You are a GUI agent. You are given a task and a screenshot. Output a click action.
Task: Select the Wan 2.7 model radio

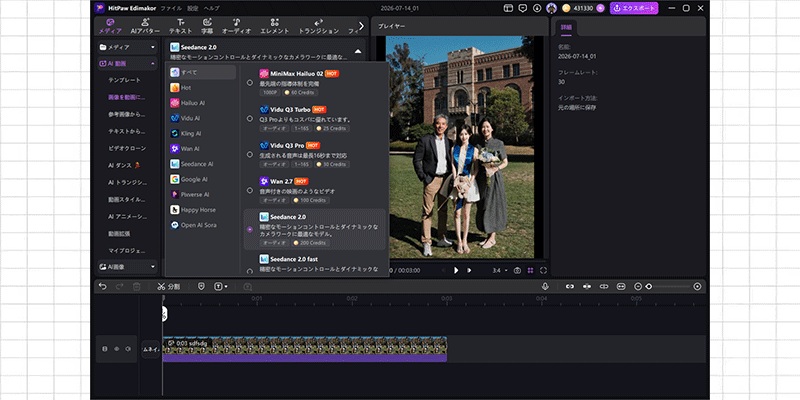point(249,190)
